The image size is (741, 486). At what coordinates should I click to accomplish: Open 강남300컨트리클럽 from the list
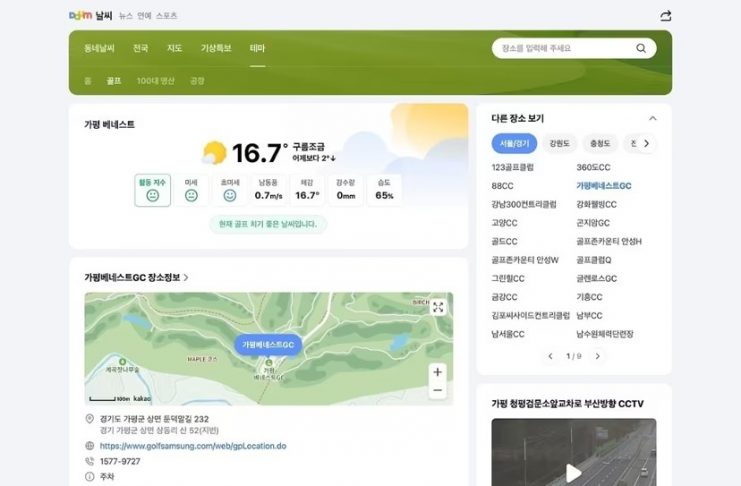(x=524, y=204)
